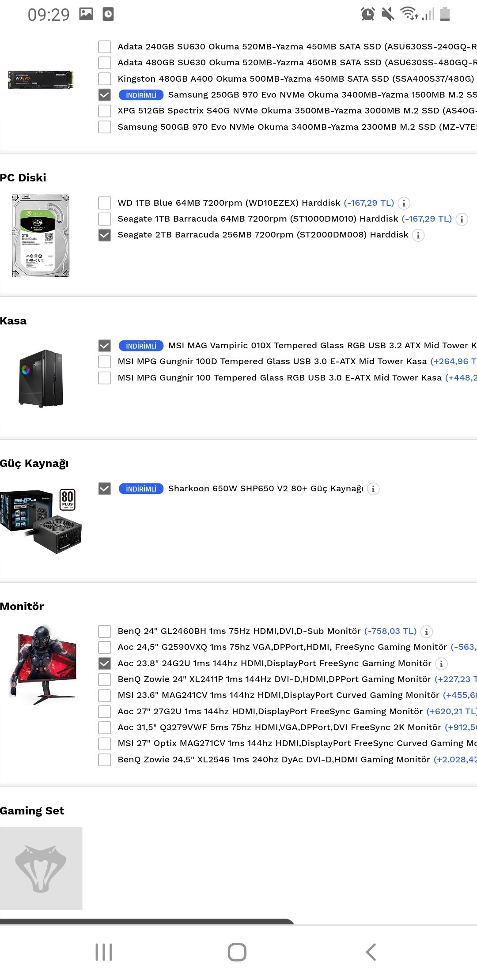Tap the muted sound status icon

388,14
